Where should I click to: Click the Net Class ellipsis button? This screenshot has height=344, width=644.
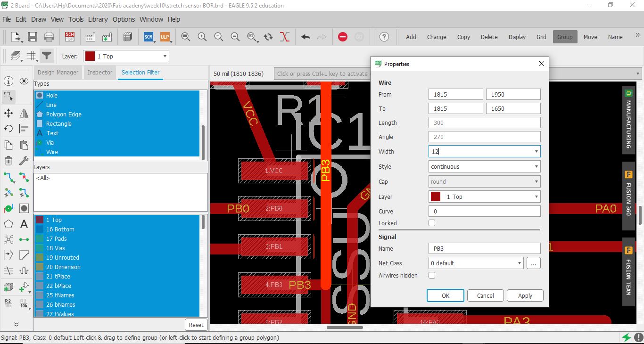pos(534,263)
